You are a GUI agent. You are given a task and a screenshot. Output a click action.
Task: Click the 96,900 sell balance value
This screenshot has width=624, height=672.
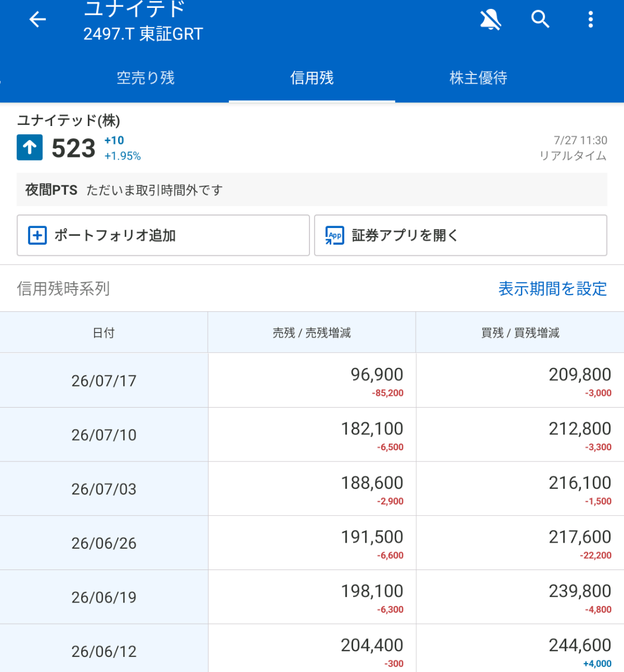[377, 375]
